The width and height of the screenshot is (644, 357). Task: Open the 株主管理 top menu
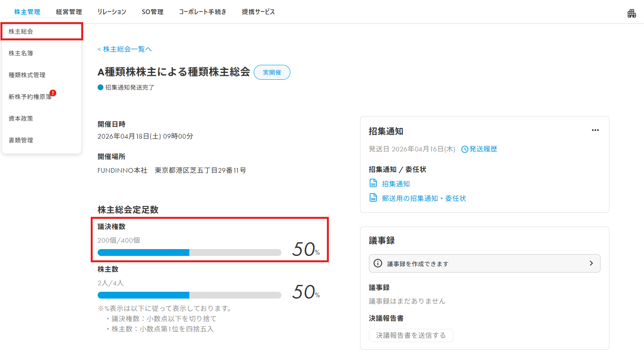coord(27,12)
